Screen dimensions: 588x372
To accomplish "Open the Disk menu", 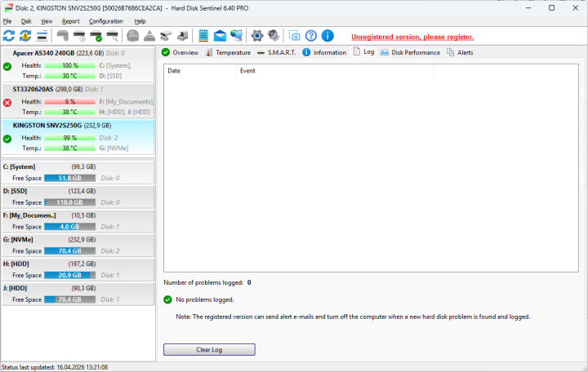I will click(26, 21).
